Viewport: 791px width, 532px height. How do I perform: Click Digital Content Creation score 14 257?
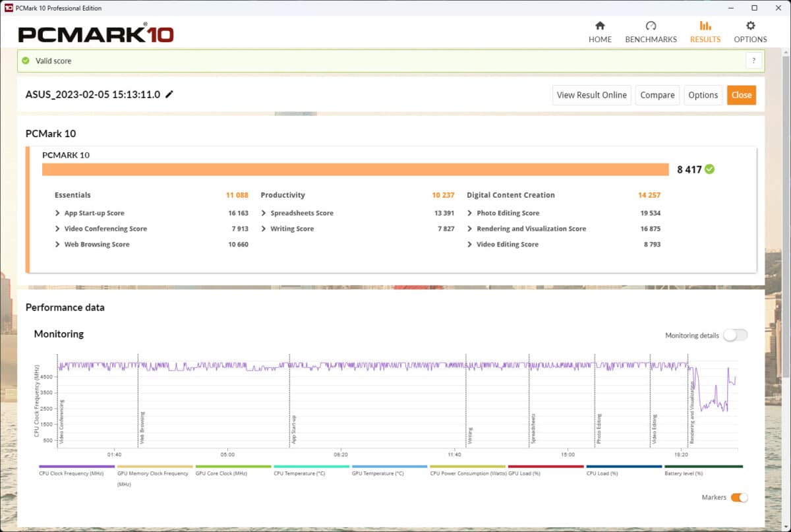649,195
